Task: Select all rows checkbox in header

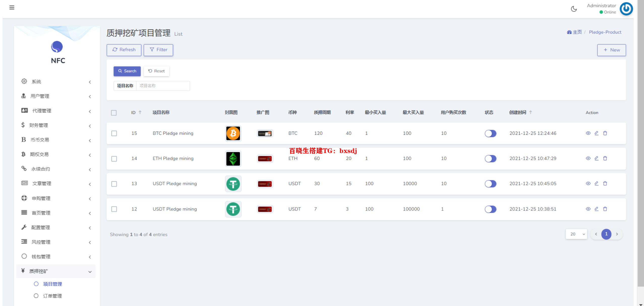Action: [114, 113]
